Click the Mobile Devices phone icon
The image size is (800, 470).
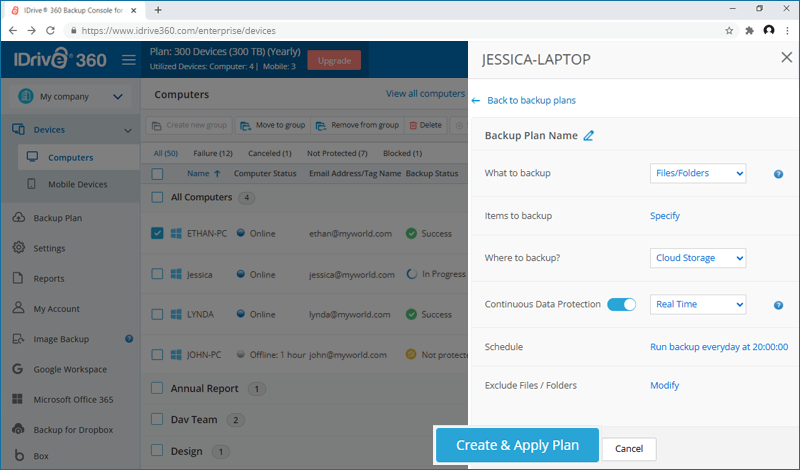point(32,184)
